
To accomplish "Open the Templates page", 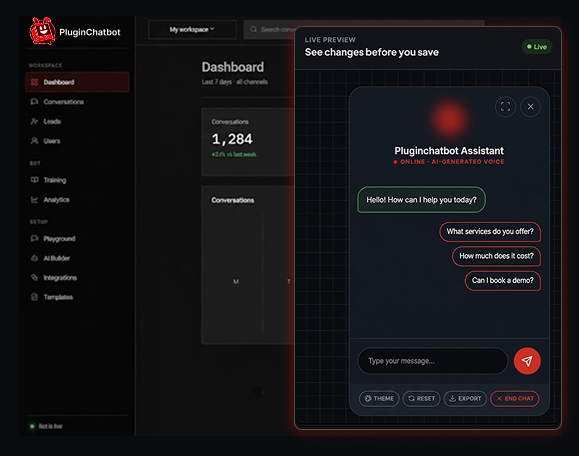I will click(77, 297).
